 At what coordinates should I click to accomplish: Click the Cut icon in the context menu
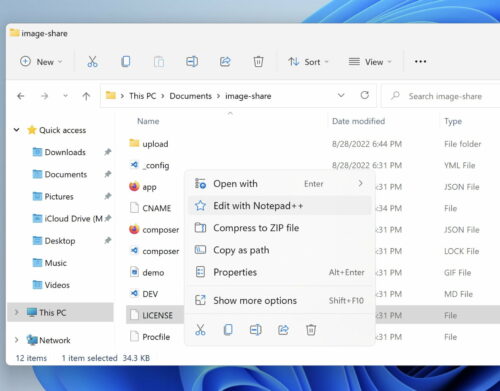click(200, 330)
